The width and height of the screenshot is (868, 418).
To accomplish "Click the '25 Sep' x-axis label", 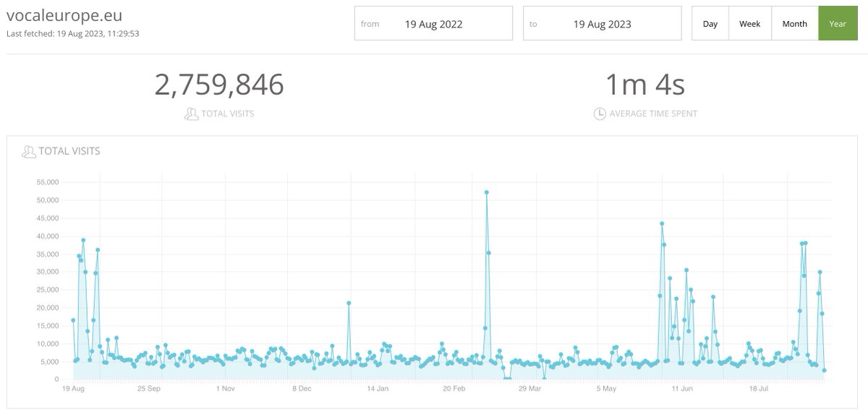I will (x=149, y=388).
